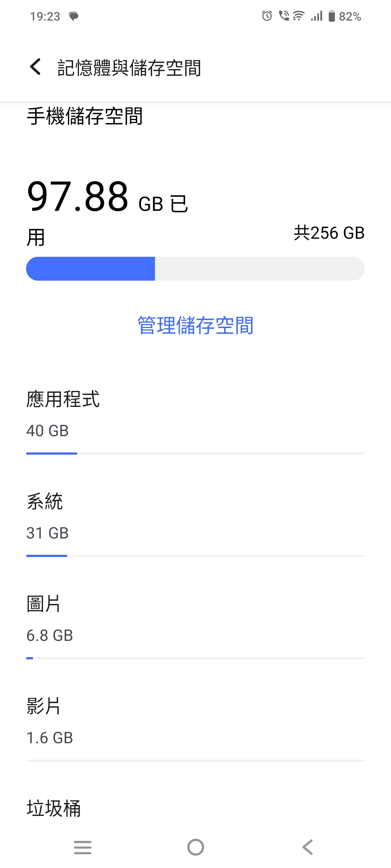391x868 pixels.
Task: Tap the 記憶體與儲存空間 page title
Action: pos(129,68)
